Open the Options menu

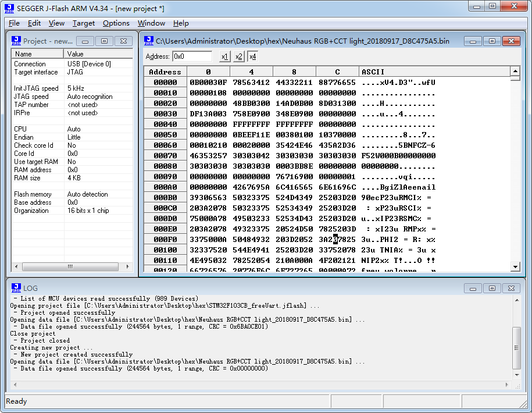pos(116,23)
